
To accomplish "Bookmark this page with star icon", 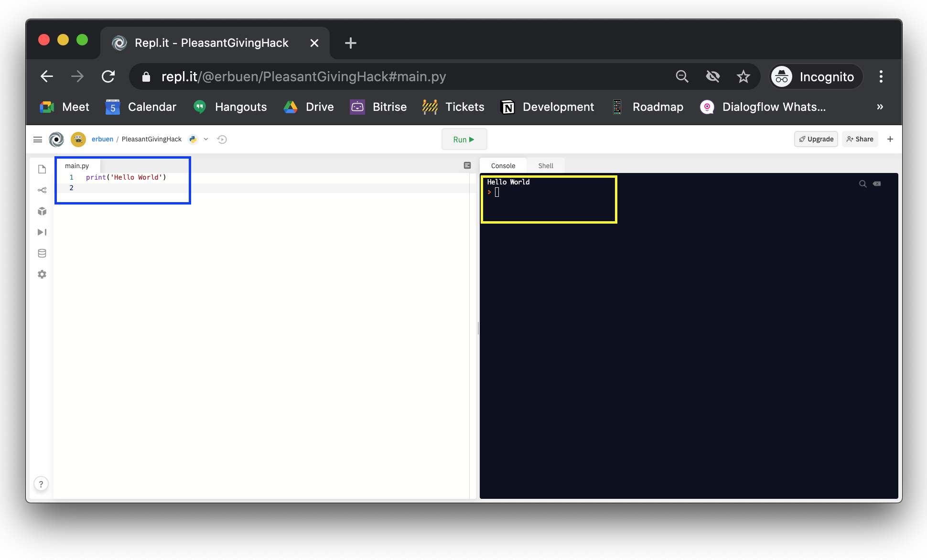I will pyautogui.click(x=744, y=76).
